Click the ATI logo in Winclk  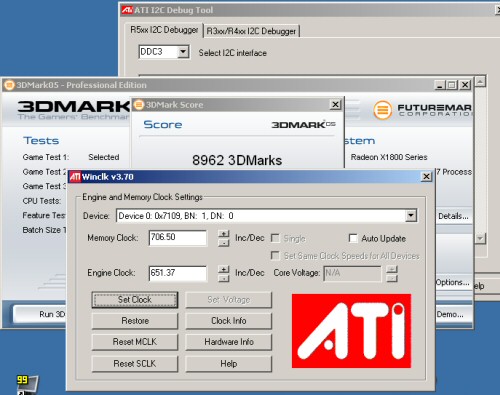[351, 331]
